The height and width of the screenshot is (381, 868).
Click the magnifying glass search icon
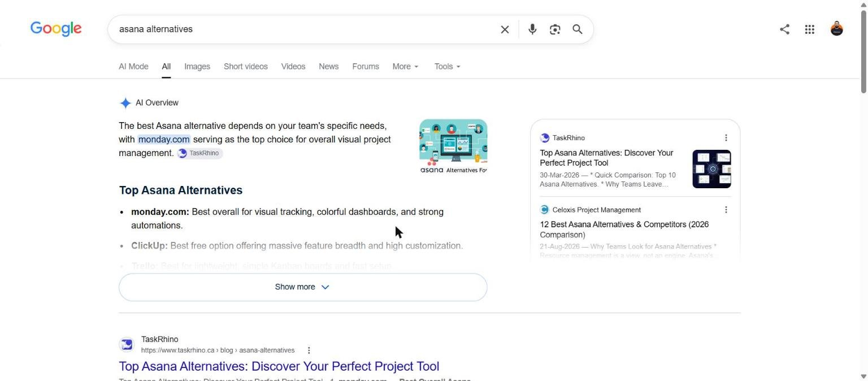(578, 29)
